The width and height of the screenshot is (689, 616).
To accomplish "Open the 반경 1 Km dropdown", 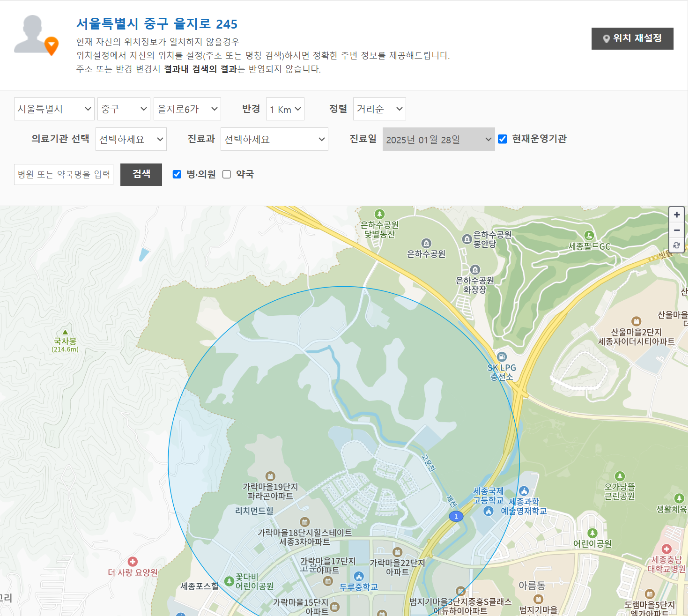I will click(x=285, y=109).
